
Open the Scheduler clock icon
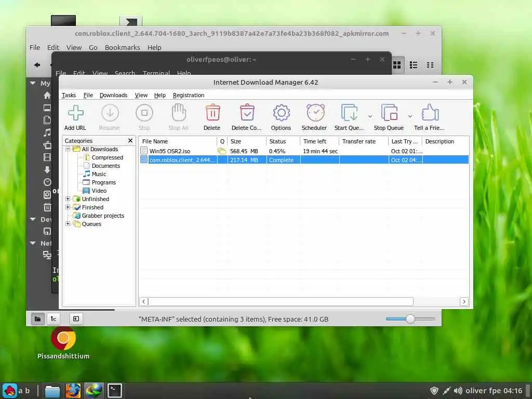click(315, 113)
